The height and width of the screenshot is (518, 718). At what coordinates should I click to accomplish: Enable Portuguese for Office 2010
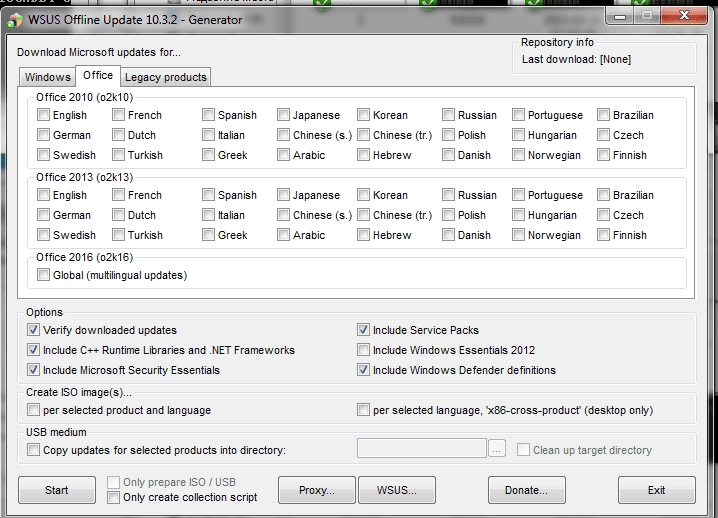pyautogui.click(x=518, y=115)
